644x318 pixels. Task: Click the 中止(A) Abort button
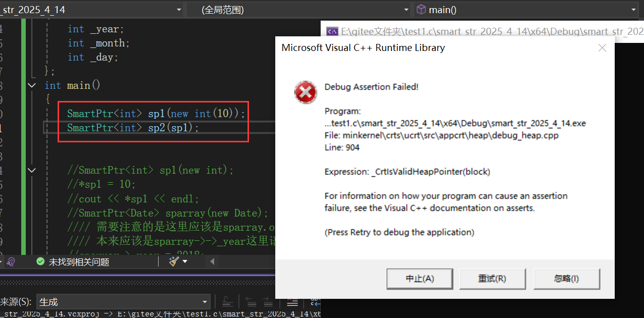(x=420, y=279)
